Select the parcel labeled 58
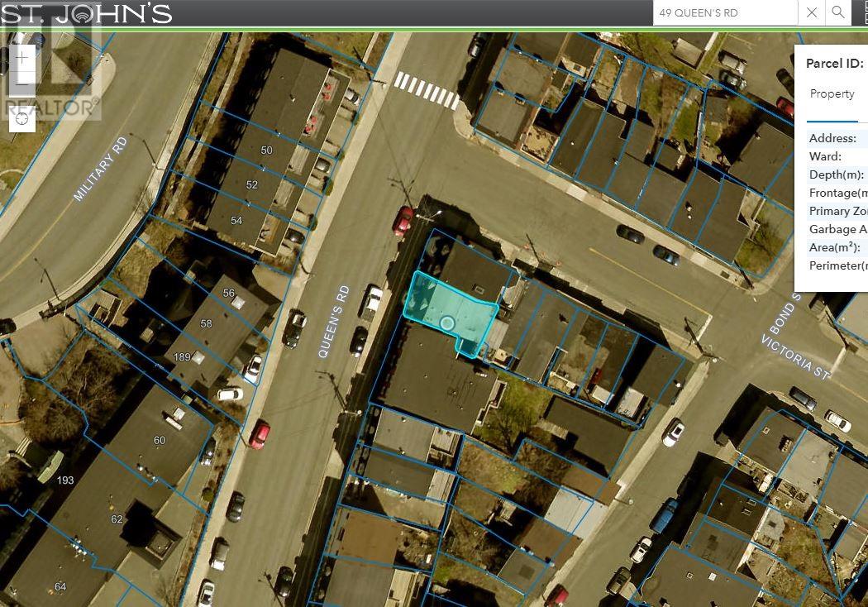 pos(206,323)
